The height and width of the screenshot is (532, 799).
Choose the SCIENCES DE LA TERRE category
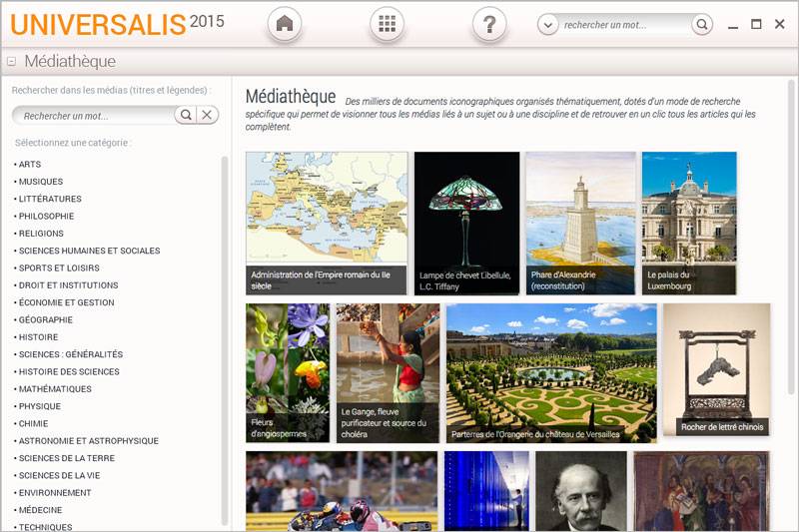coord(66,458)
